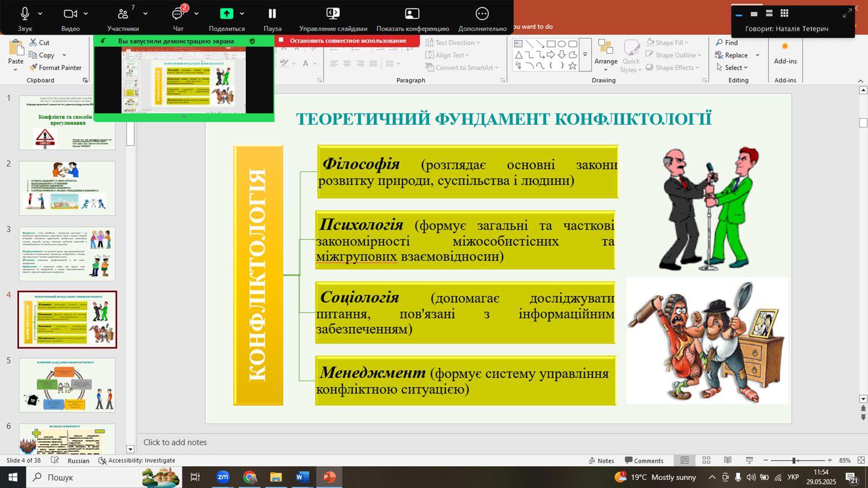Click Format Painter
Image resolution: width=868 pixels, height=488 pixels.
click(55, 67)
